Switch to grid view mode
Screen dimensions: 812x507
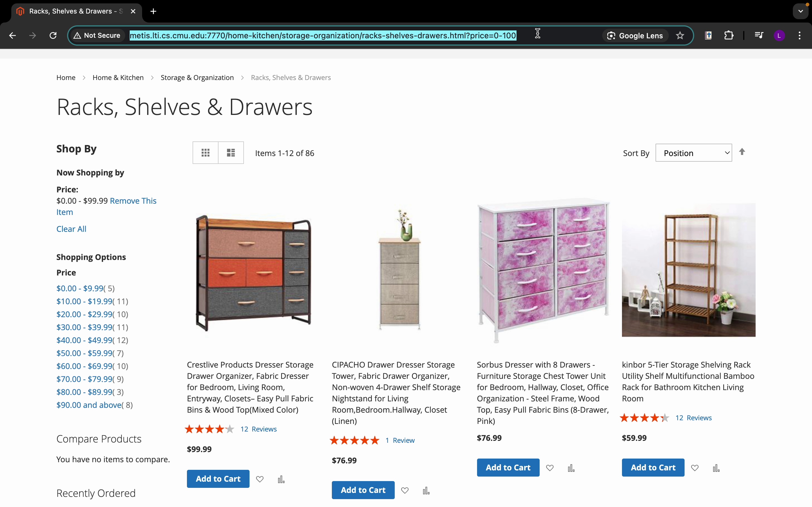205,153
